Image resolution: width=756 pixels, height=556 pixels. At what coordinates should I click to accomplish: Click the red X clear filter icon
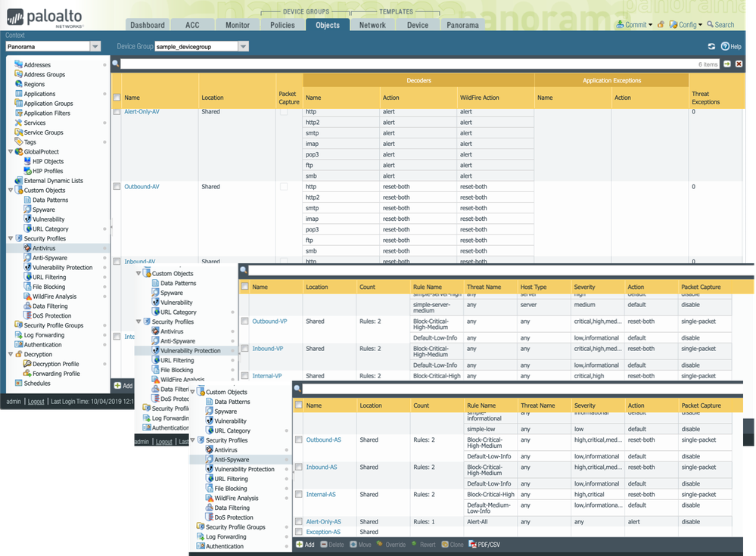[x=739, y=64]
